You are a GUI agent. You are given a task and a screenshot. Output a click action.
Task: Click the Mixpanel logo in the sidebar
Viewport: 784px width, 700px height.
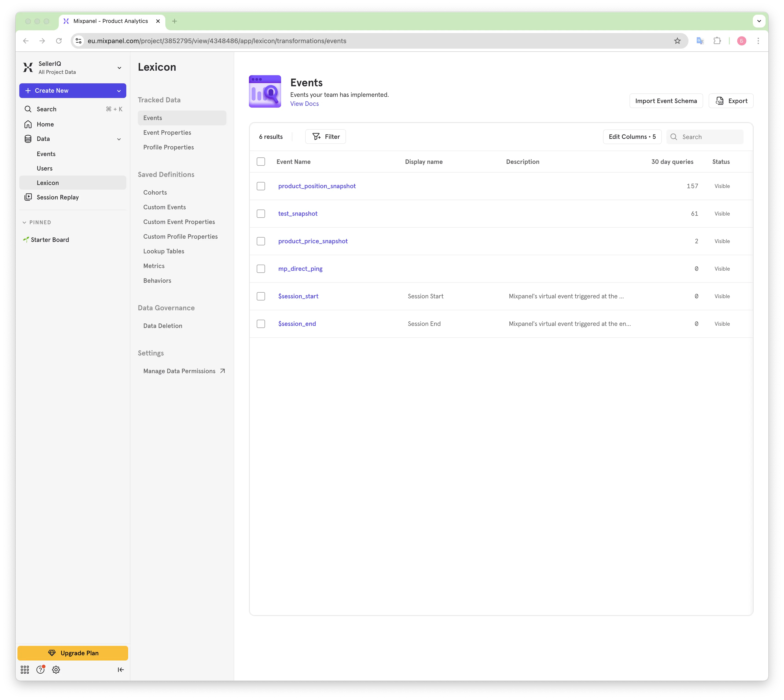click(28, 67)
